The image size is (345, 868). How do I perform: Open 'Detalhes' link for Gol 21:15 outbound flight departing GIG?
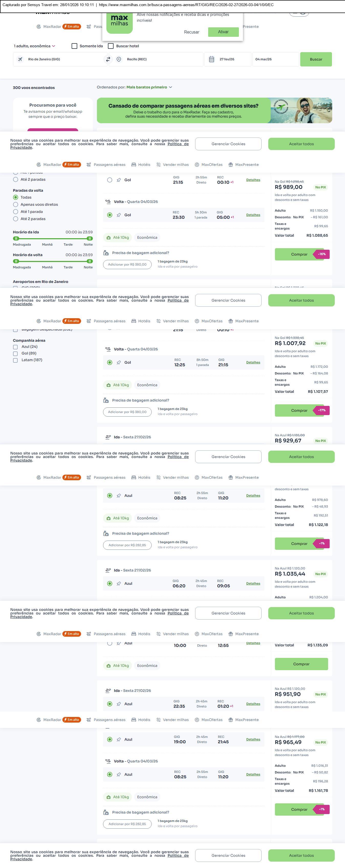(253, 180)
